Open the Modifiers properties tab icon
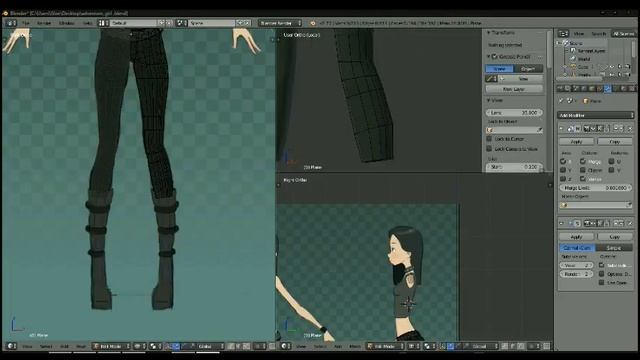The image size is (640, 360). click(607, 89)
